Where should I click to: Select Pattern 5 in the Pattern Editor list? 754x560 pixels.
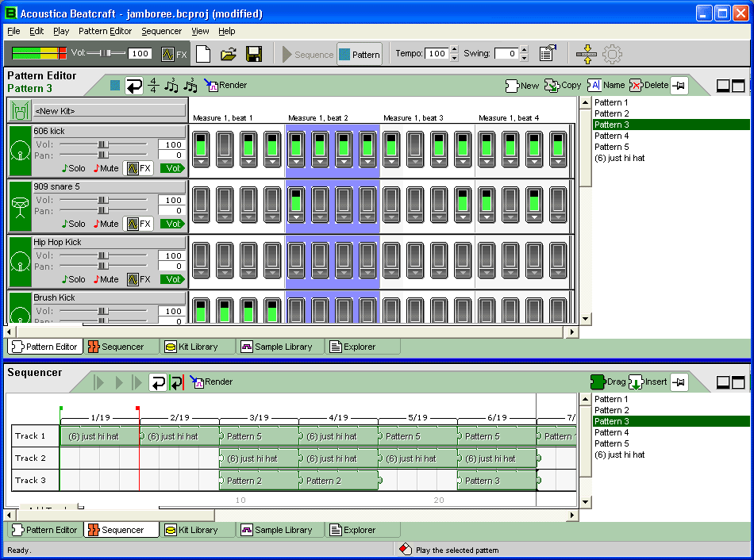(x=611, y=147)
